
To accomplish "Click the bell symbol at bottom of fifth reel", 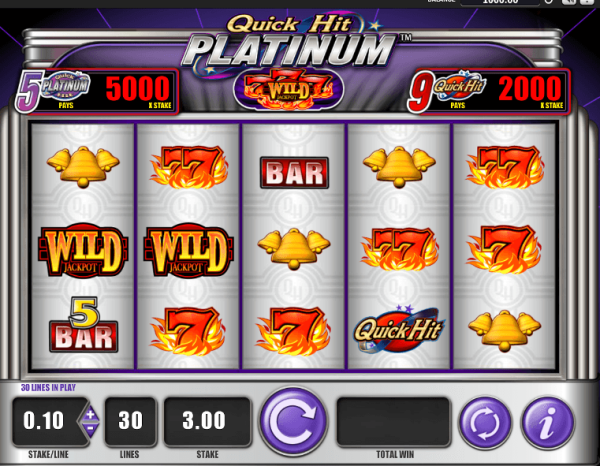I will [504, 331].
